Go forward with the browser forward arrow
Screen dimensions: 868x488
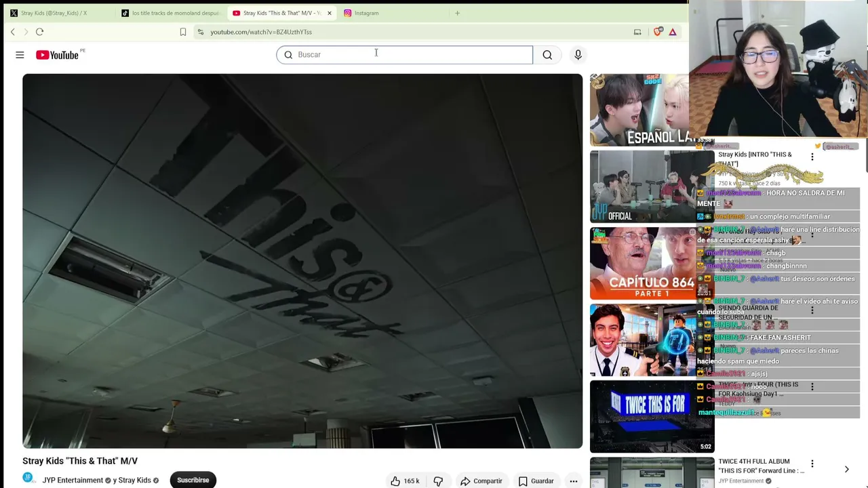tap(26, 32)
